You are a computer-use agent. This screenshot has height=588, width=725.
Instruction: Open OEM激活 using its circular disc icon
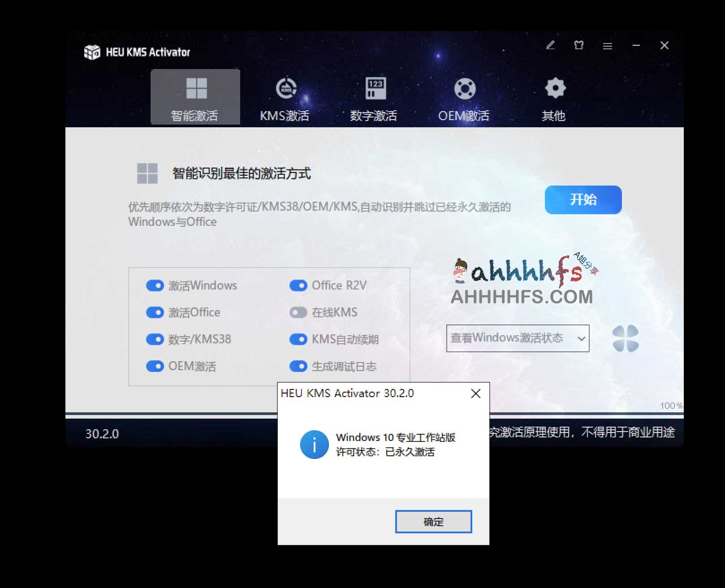tap(465, 88)
